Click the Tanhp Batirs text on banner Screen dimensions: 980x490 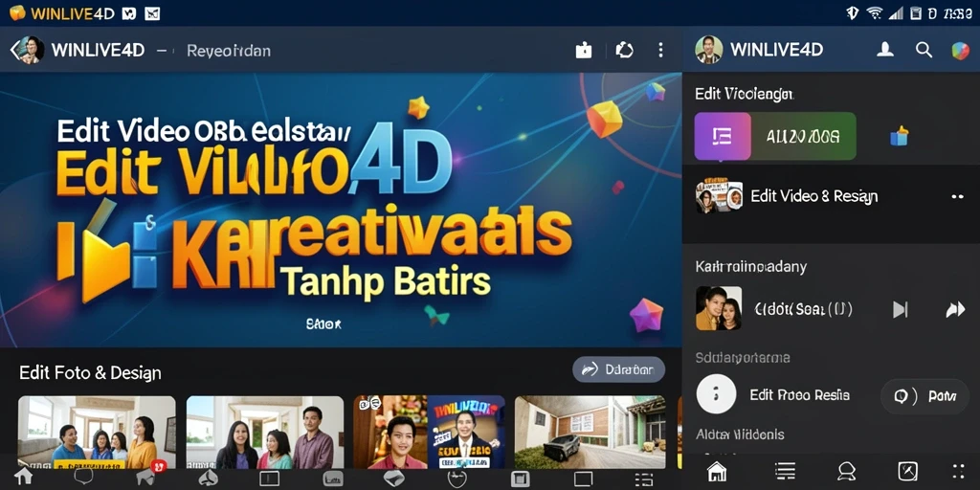click(385, 281)
